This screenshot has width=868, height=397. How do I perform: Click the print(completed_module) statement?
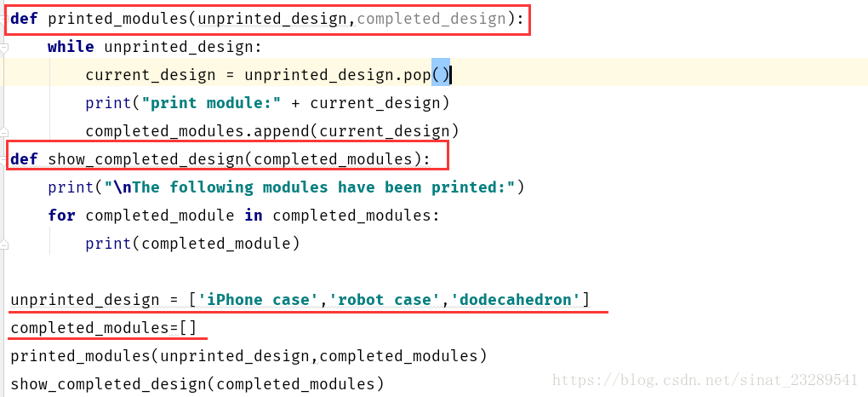[x=192, y=243]
